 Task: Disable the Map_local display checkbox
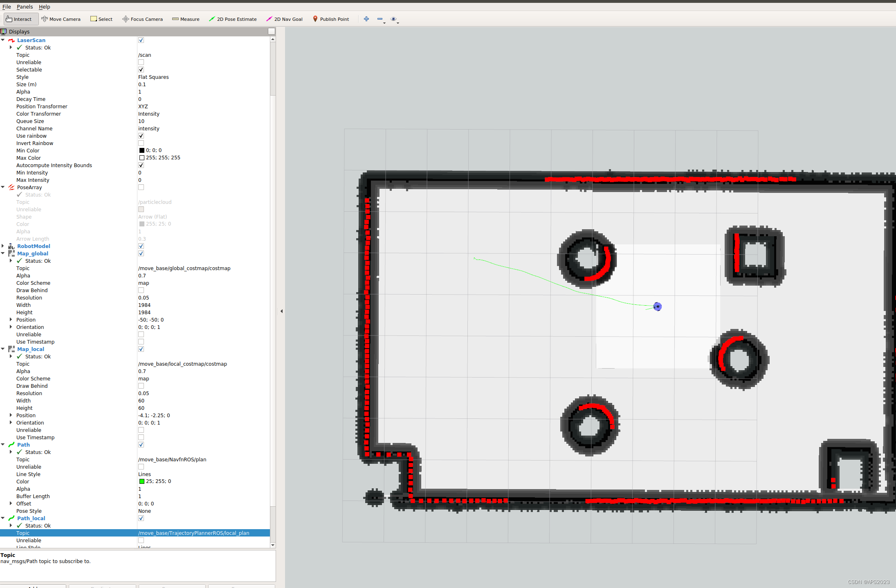141,349
